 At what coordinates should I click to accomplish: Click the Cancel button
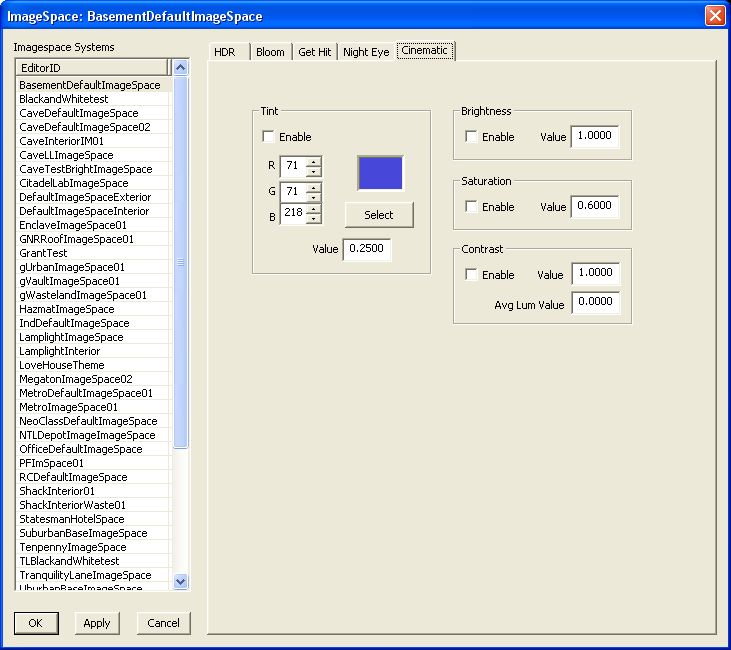(164, 623)
